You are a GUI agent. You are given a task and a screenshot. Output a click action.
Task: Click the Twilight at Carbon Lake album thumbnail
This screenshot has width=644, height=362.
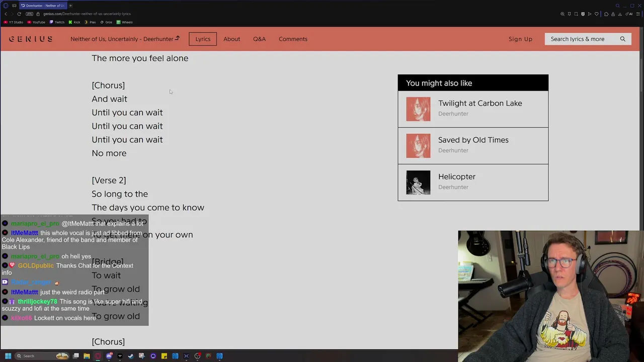tap(418, 109)
